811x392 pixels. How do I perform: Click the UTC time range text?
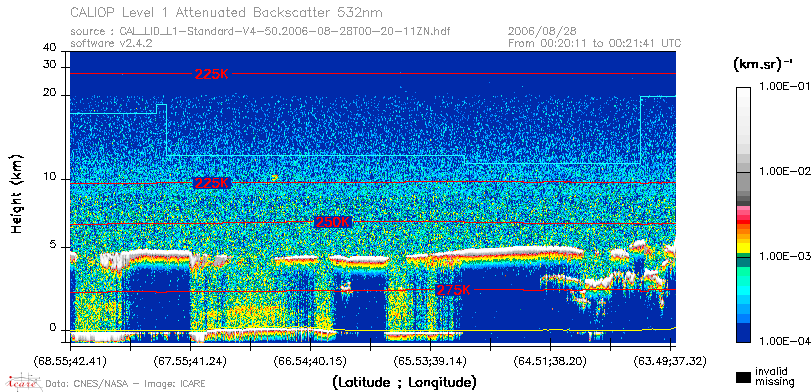(x=595, y=43)
